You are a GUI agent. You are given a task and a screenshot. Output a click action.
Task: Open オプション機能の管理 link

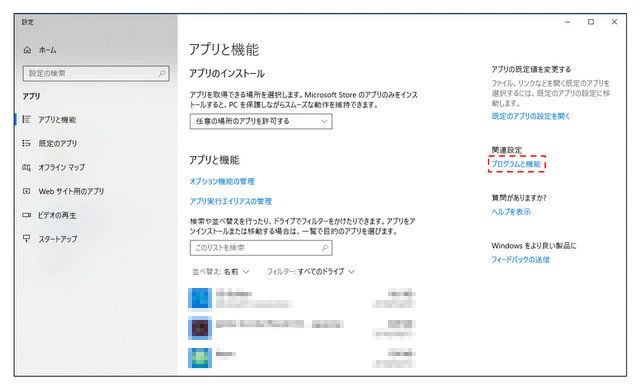pos(222,181)
